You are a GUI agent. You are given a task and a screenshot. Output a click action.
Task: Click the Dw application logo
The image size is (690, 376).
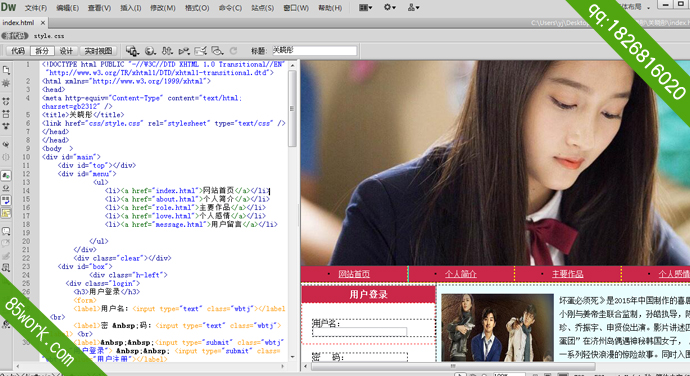8,7
